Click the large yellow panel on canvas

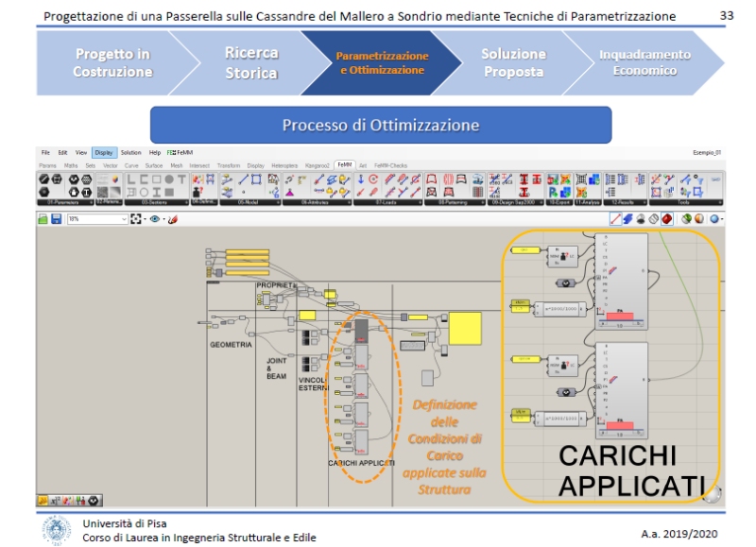point(464,328)
